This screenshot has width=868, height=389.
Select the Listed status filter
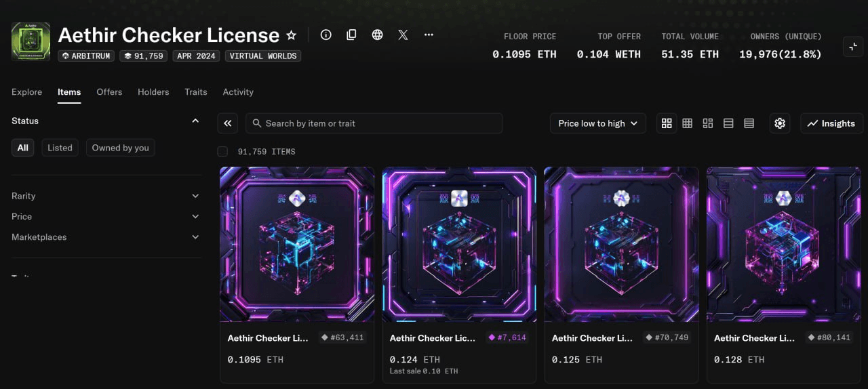[x=60, y=148]
